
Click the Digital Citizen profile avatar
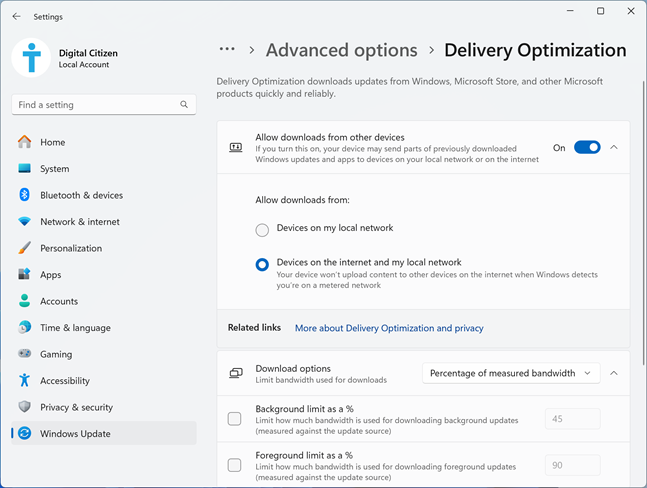point(31,58)
